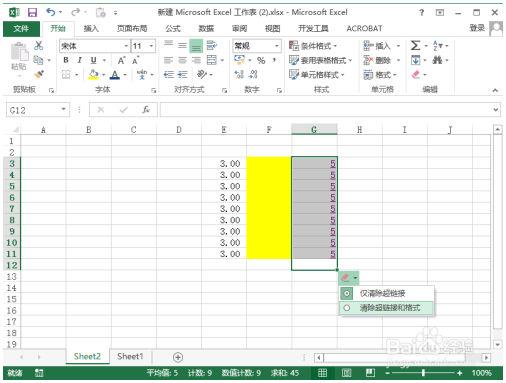Select 清除超链接和格式 radio option
This screenshot has height=383, width=506.
click(x=387, y=308)
